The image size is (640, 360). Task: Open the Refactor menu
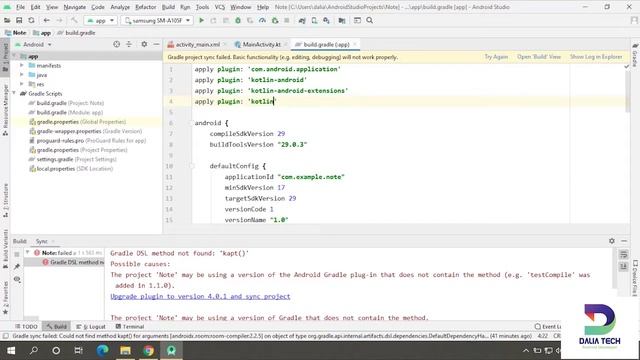pos(146,7)
